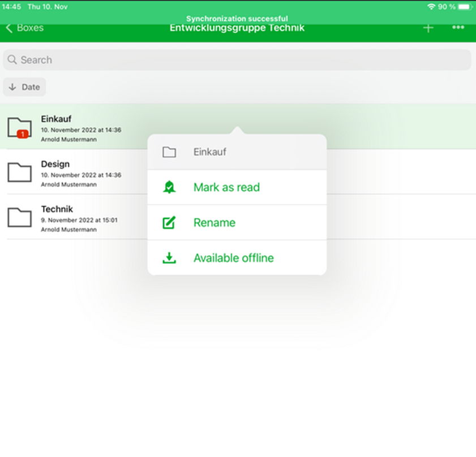Choose Rename from the context menu
Image resolution: width=476 pixels, height=457 pixels.
click(x=215, y=223)
